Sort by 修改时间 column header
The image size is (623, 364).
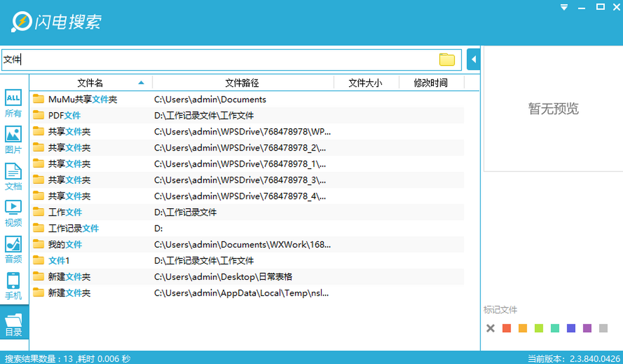(x=430, y=83)
